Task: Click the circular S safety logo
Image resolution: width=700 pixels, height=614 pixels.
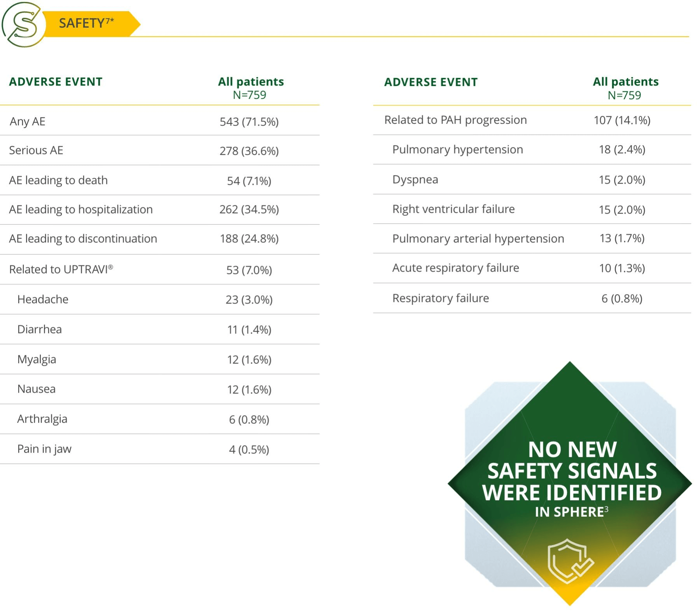Action: tap(24, 24)
